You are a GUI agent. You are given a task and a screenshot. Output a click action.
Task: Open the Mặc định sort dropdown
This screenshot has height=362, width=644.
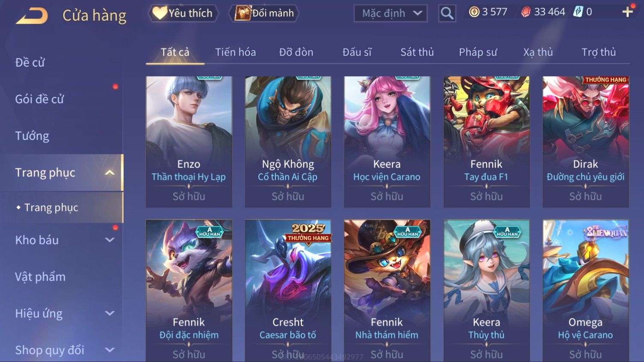pyautogui.click(x=390, y=13)
